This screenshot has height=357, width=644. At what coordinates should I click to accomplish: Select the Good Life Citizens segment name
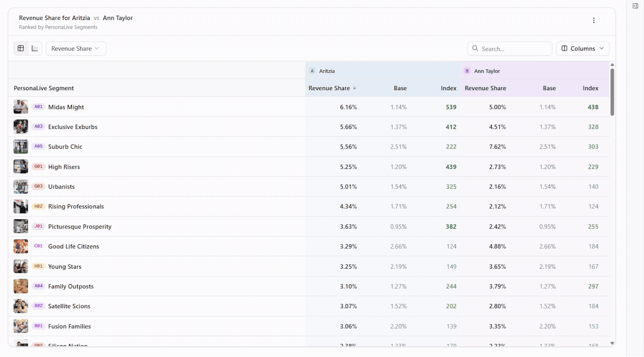(x=73, y=246)
